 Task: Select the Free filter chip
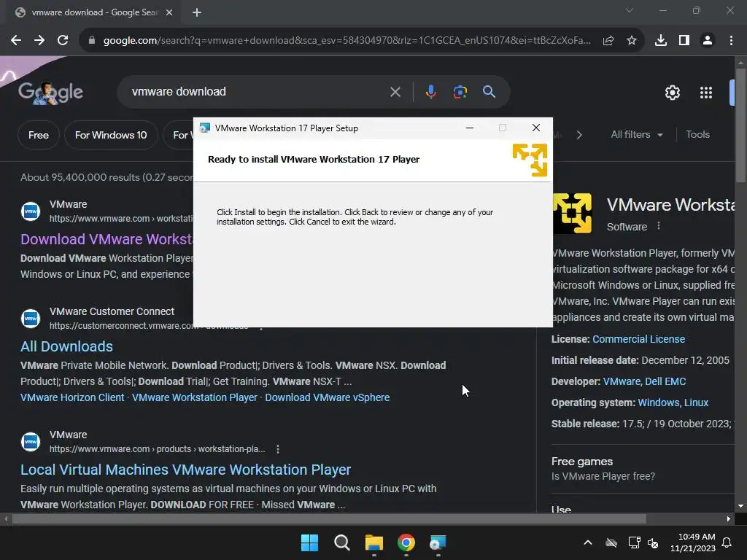click(39, 135)
